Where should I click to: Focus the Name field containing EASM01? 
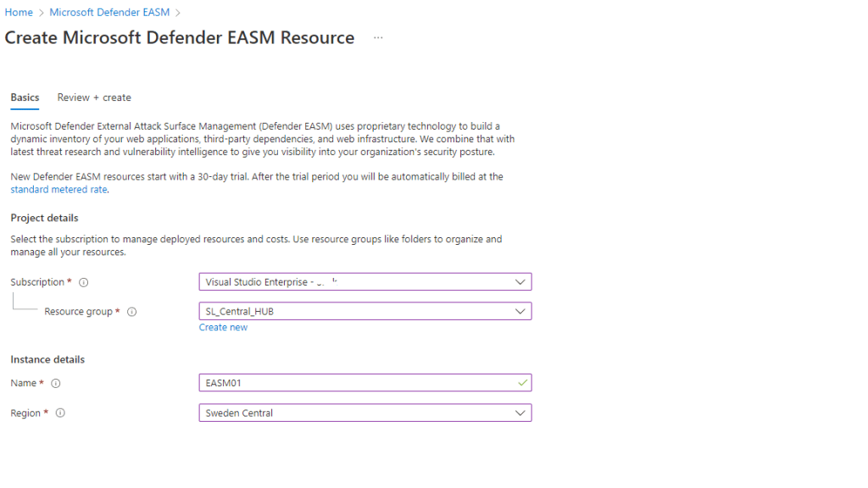point(356,383)
